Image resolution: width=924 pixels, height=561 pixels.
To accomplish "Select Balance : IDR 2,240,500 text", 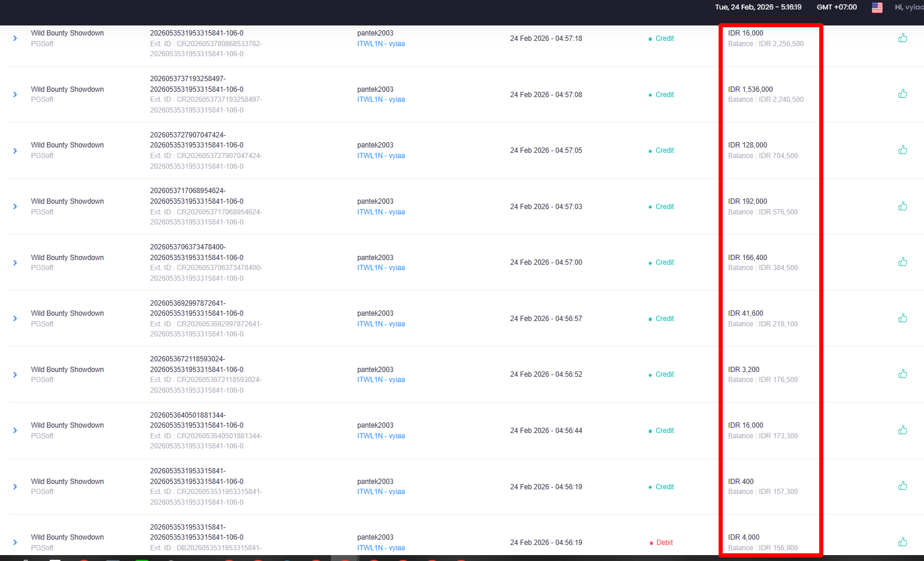I will (x=766, y=100).
